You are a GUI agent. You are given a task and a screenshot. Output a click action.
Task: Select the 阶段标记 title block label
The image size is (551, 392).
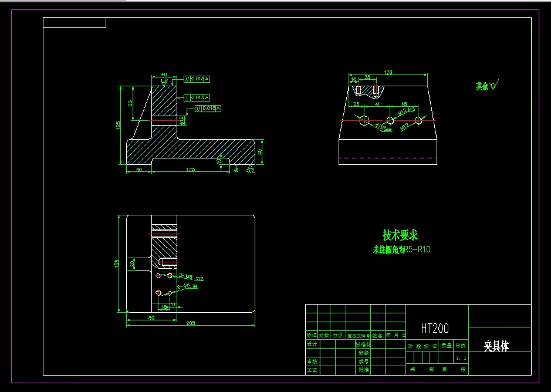point(422,346)
